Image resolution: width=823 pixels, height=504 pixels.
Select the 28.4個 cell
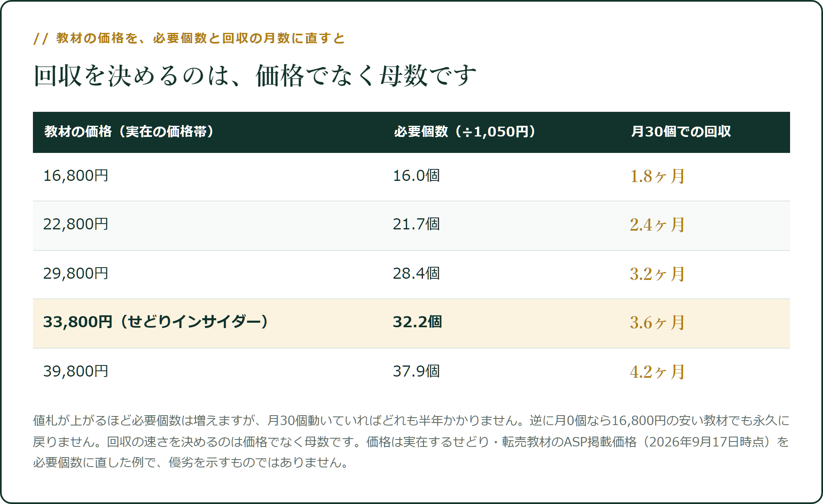click(x=416, y=273)
